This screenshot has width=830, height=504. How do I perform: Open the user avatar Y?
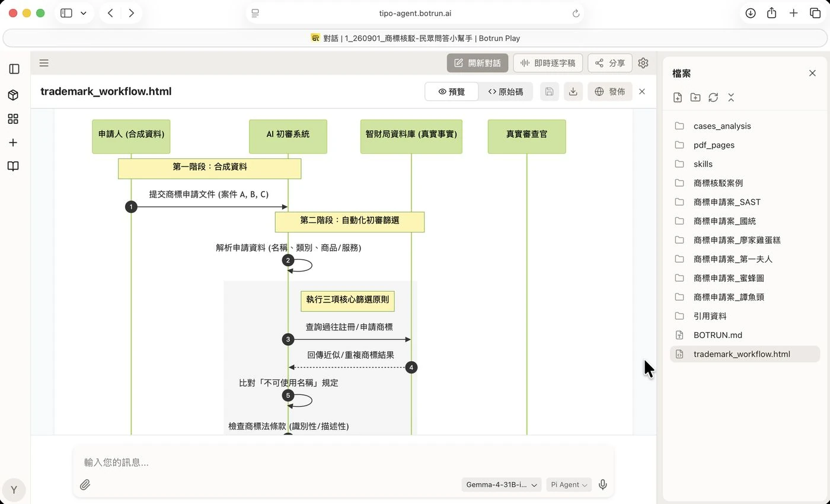[x=14, y=490]
